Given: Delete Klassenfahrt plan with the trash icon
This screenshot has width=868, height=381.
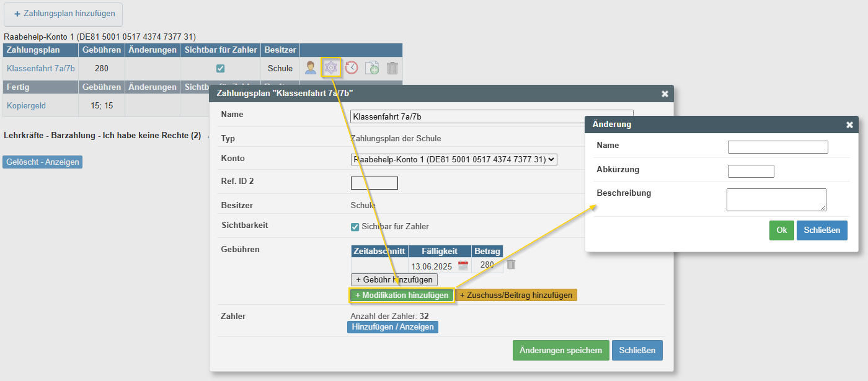Looking at the screenshot, I should coord(392,68).
